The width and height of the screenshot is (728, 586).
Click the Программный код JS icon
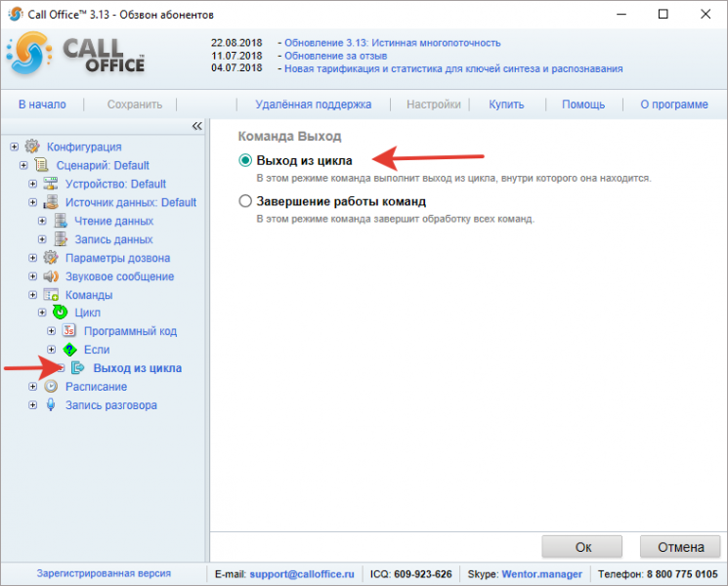[x=69, y=330]
